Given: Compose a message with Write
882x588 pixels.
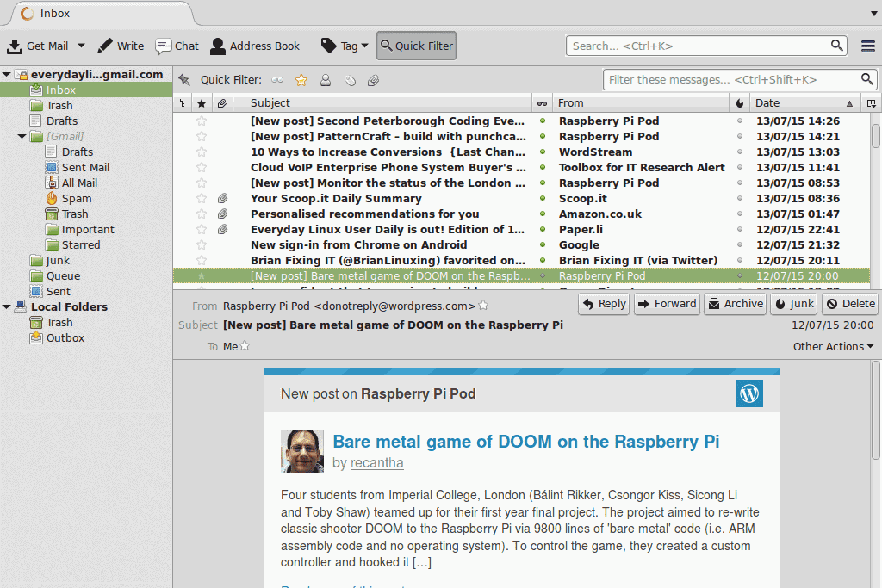Looking at the screenshot, I should tap(121, 46).
